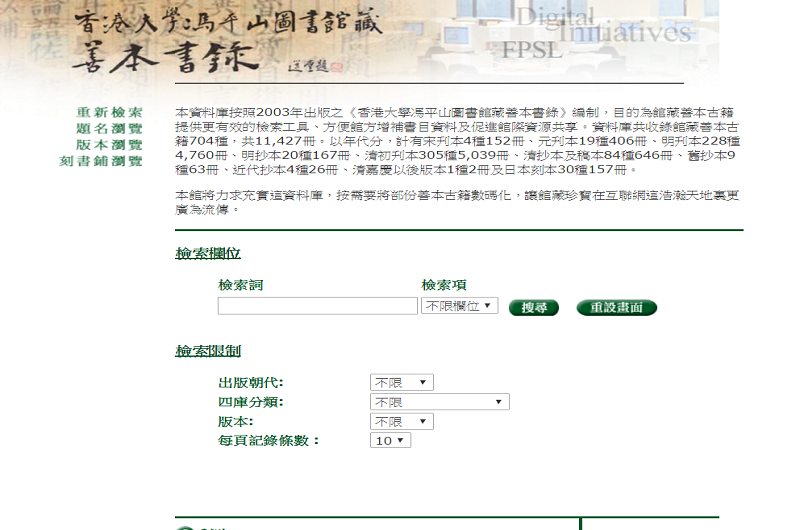Click the 出版朝代 label
This screenshot has height=530, width=800.
coord(250,382)
